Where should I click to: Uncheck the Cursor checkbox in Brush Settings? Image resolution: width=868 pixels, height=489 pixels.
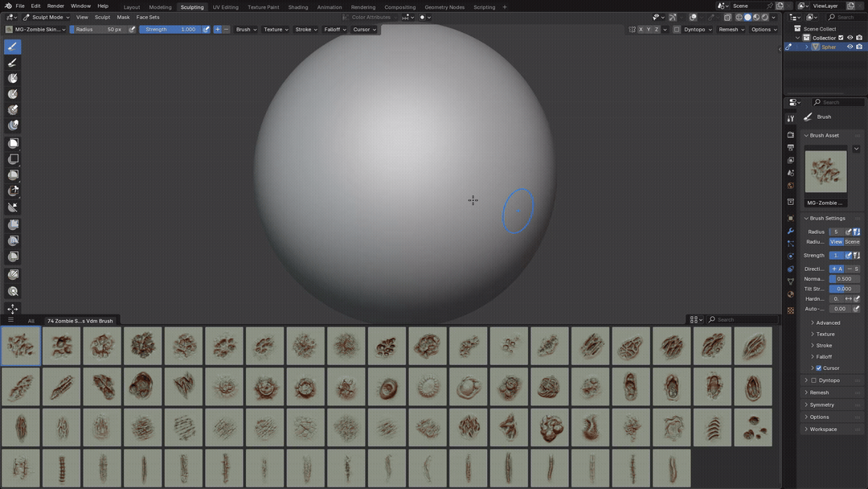tap(819, 368)
